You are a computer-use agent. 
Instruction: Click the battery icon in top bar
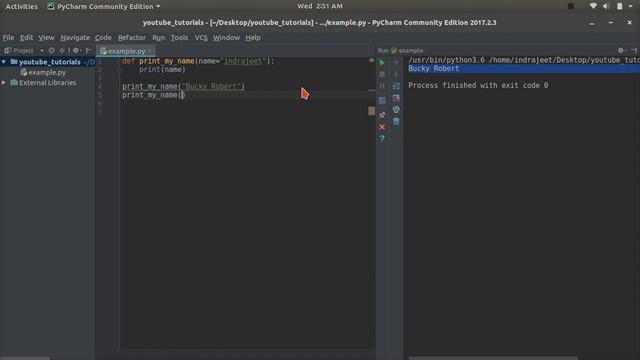[x=620, y=6]
